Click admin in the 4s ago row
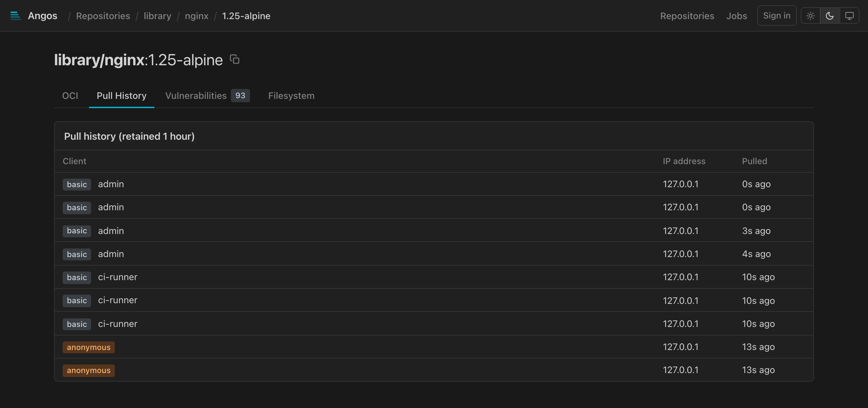Viewport: 868px width, 408px height. [x=111, y=254]
